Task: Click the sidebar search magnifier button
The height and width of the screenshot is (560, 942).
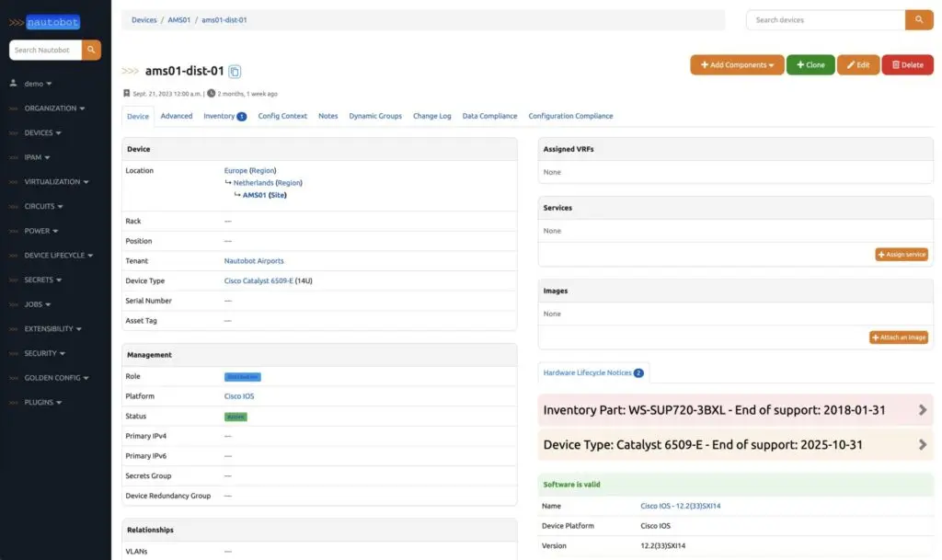Action: [x=91, y=50]
